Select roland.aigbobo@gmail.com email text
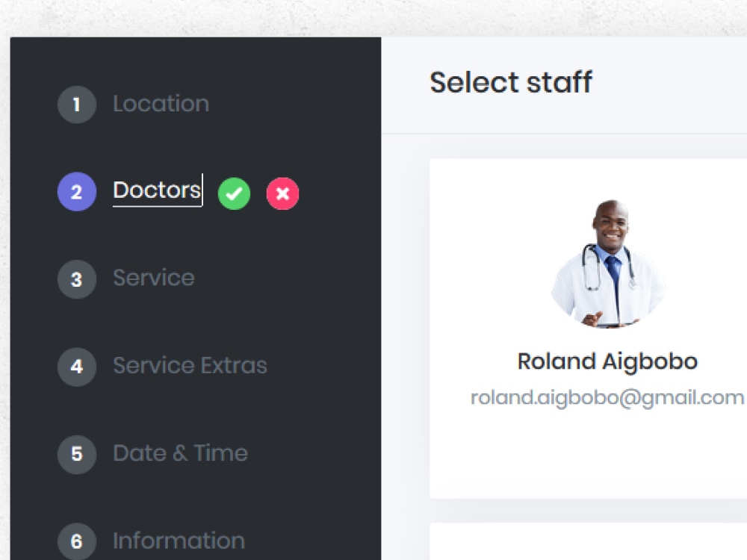The width and height of the screenshot is (747, 560). (607, 398)
